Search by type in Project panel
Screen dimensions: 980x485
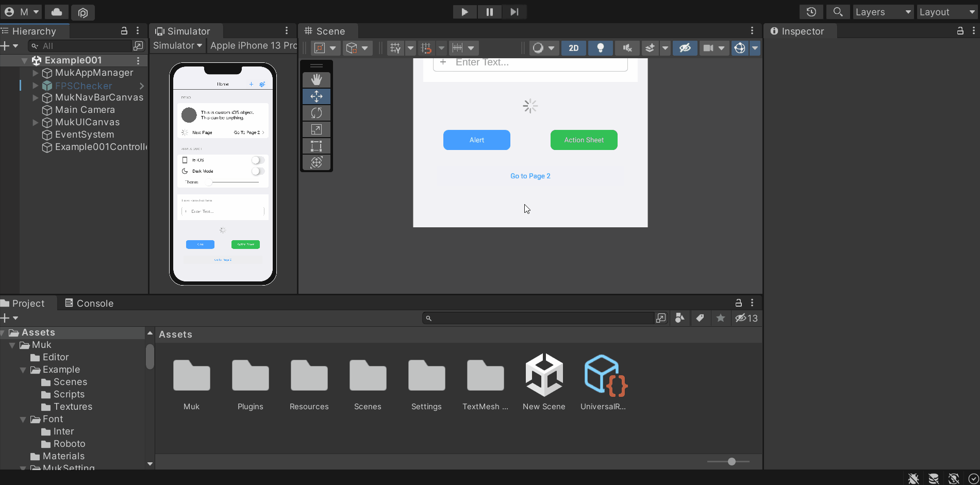point(680,318)
